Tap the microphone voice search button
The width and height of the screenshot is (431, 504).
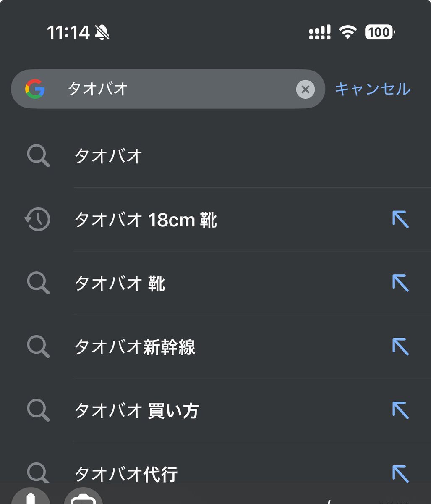[31, 496]
